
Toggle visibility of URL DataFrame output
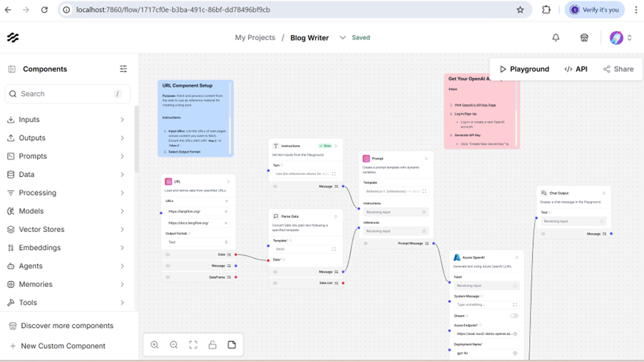click(168, 277)
